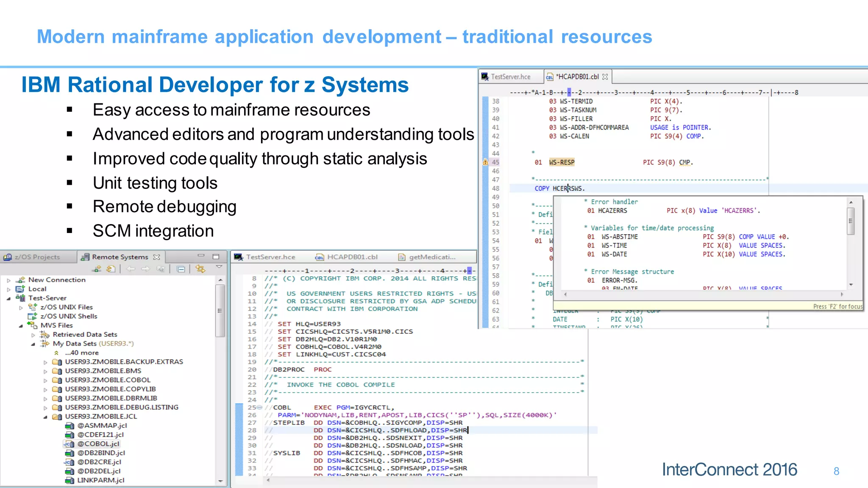Click the Define a connection toolbar icon
The image size is (868, 488).
click(x=97, y=269)
